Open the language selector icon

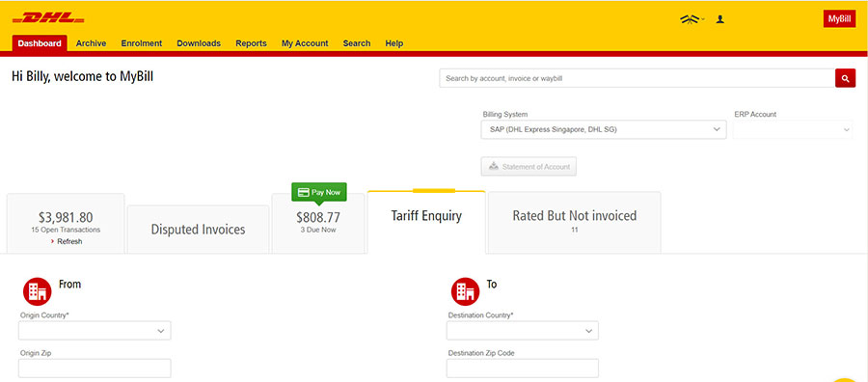(x=692, y=19)
